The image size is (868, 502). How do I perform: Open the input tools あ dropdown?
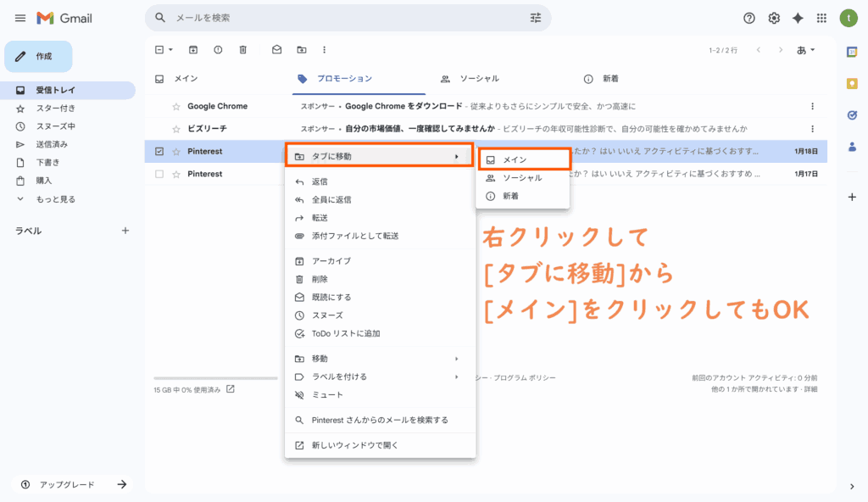coord(805,50)
